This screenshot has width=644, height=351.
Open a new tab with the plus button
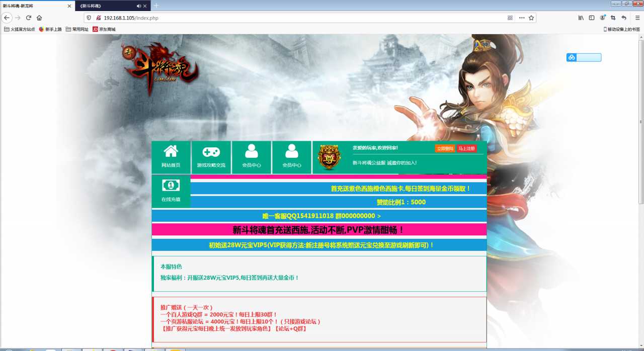coord(156,6)
